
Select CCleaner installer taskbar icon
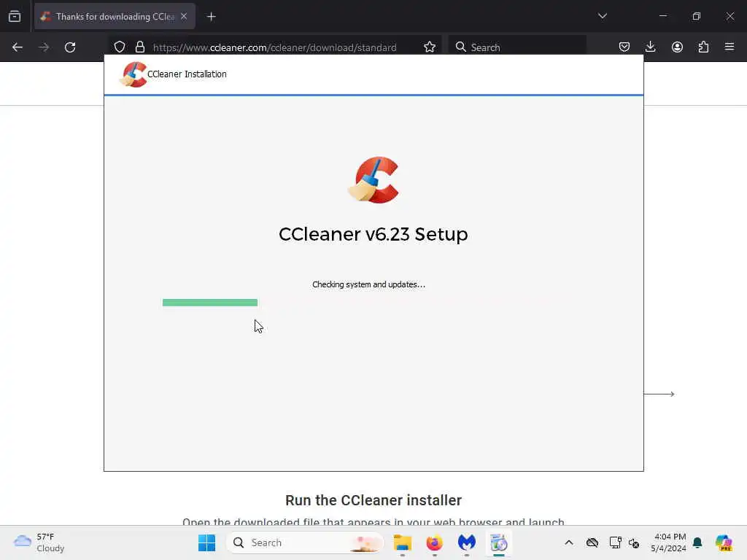tap(499, 542)
